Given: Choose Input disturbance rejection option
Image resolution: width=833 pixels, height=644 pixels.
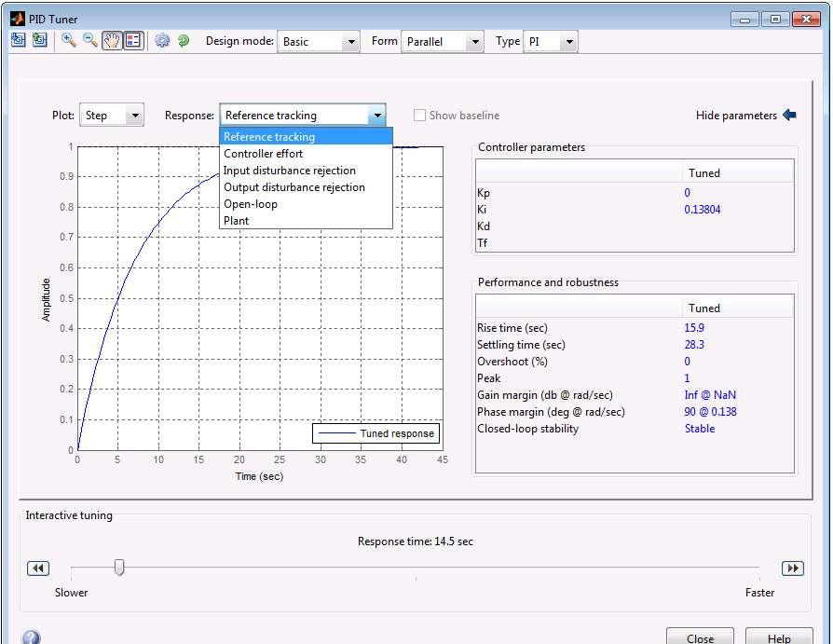Looking at the screenshot, I should coord(306,171).
